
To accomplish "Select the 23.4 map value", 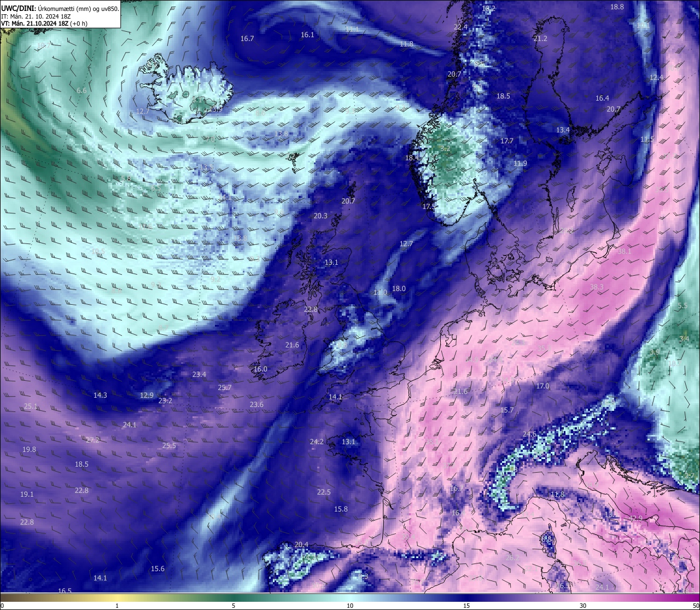I will click(x=199, y=374).
